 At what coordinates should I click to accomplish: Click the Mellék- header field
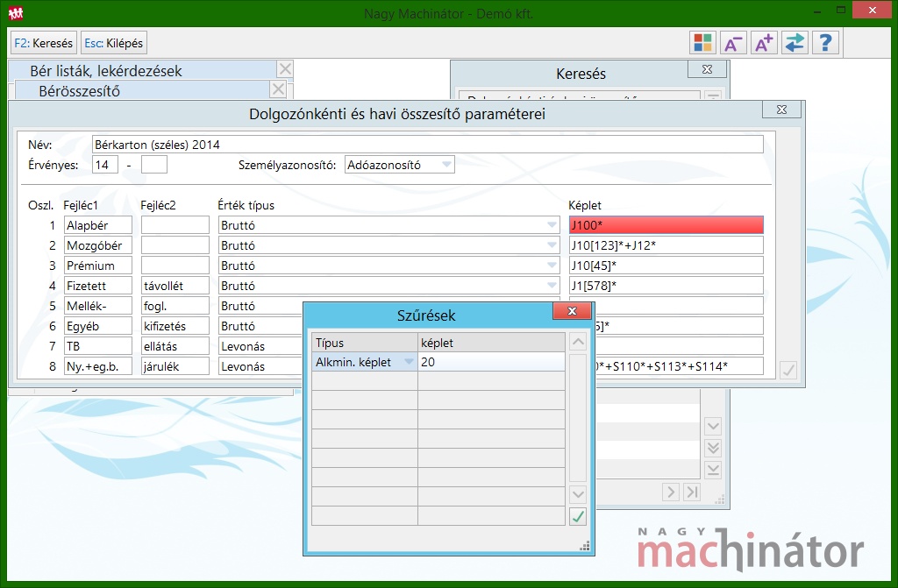pos(98,306)
